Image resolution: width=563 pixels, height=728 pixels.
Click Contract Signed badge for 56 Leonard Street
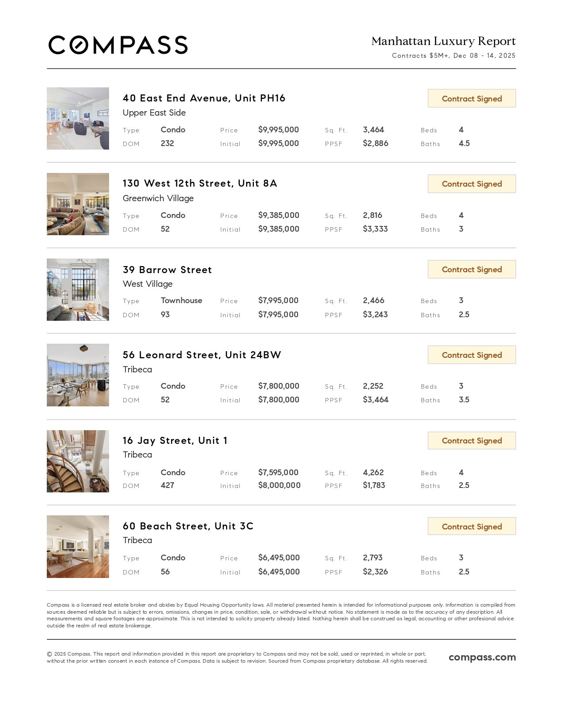click(x=472, y=355)
